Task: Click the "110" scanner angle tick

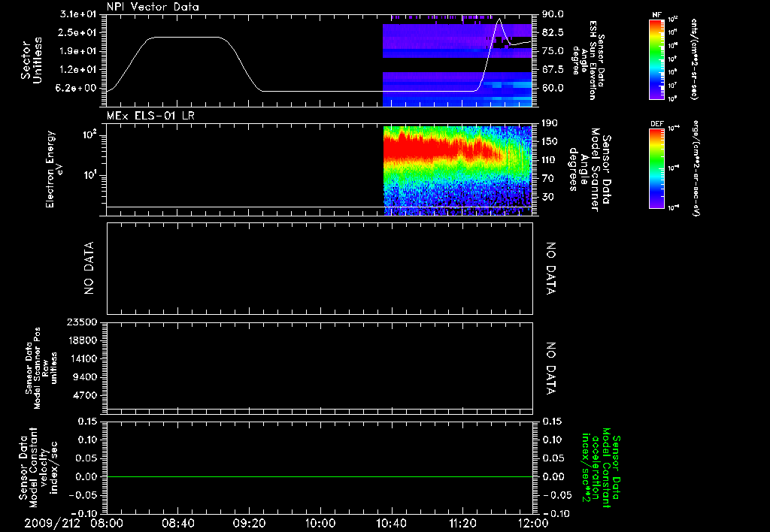Action: (x=550, y=160)
